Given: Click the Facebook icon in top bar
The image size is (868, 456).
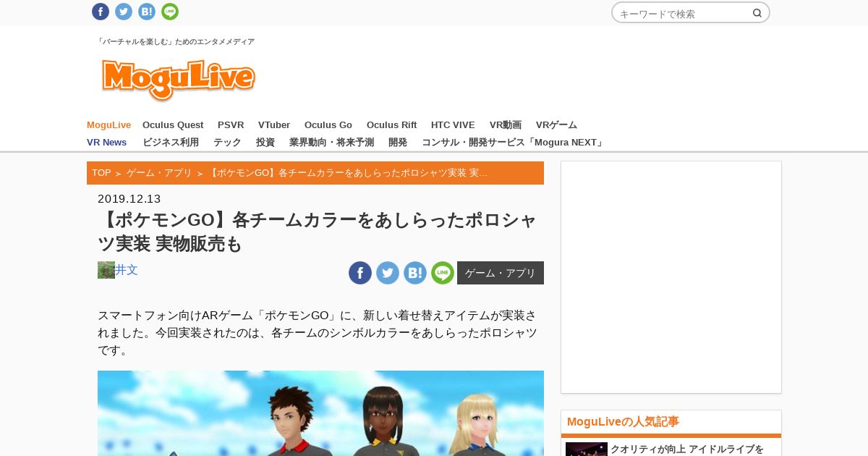Looking at the screenshot, I should (101, 12).
